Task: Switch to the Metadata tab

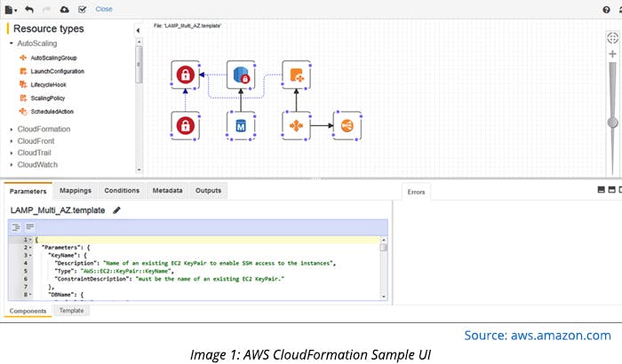Action: 167,191
